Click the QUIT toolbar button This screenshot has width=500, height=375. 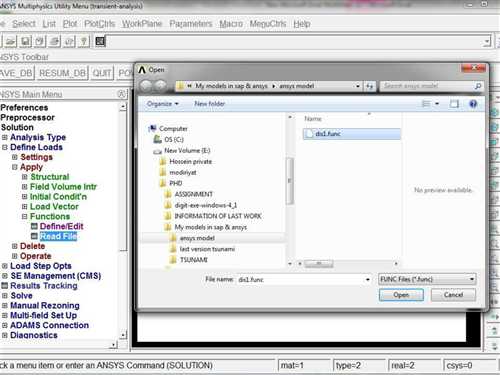coord(102,73)
